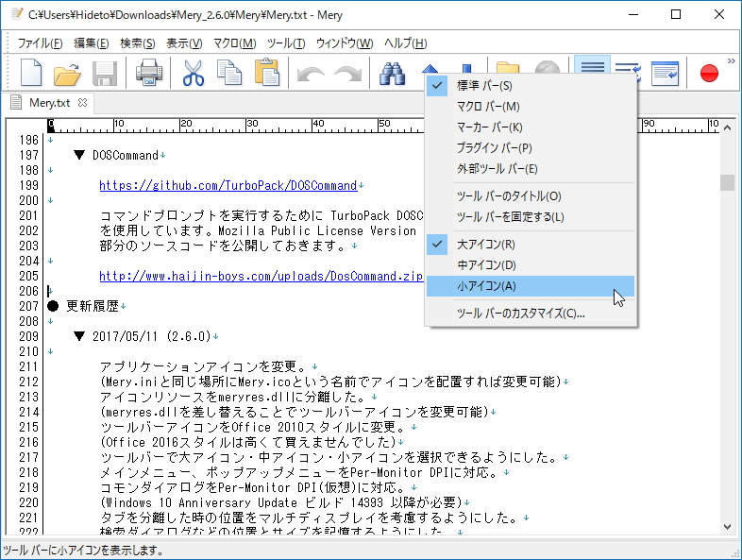Click the line 部分のソースコードを公開しておきます。
Image resolution: width=742 pixels, height=560 pixels.
pos(225,246)
